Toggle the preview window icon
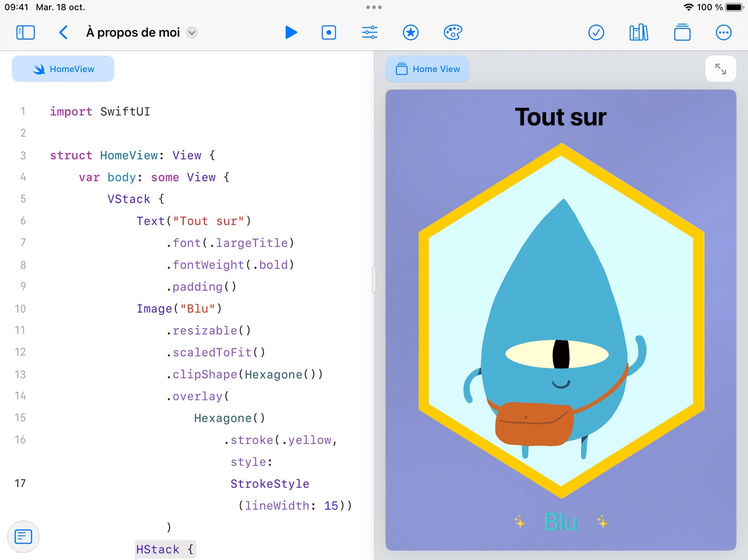 pyautogui.click(x=682, y=33)
